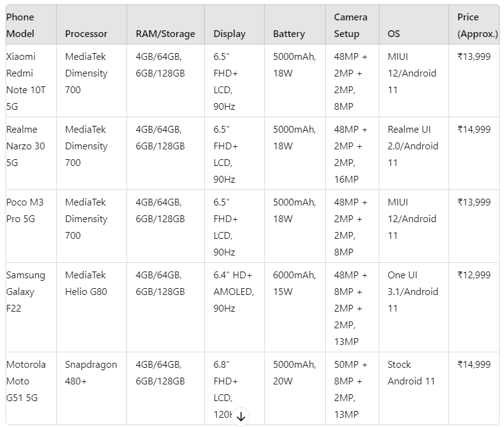Click the 6000mAh, 15W battery cell
Screen dimensions: 504x427
295,307
